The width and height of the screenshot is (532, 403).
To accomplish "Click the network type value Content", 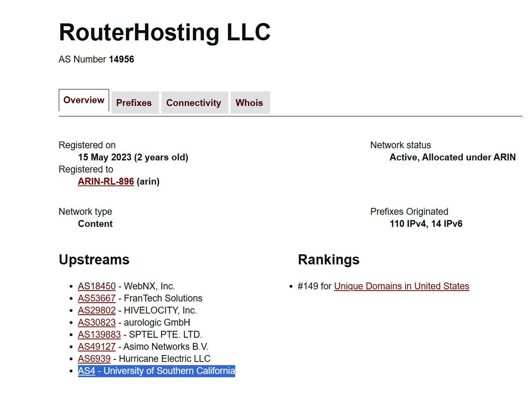I will click(95, 224).
